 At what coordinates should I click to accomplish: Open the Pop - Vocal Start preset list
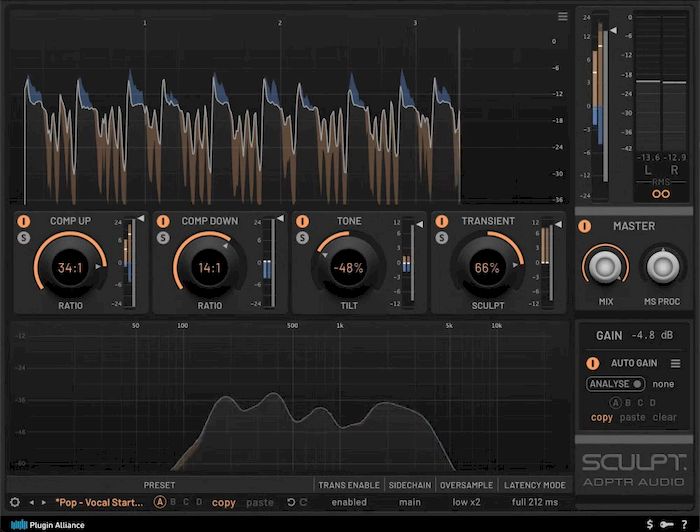click(x=99, y=503)
